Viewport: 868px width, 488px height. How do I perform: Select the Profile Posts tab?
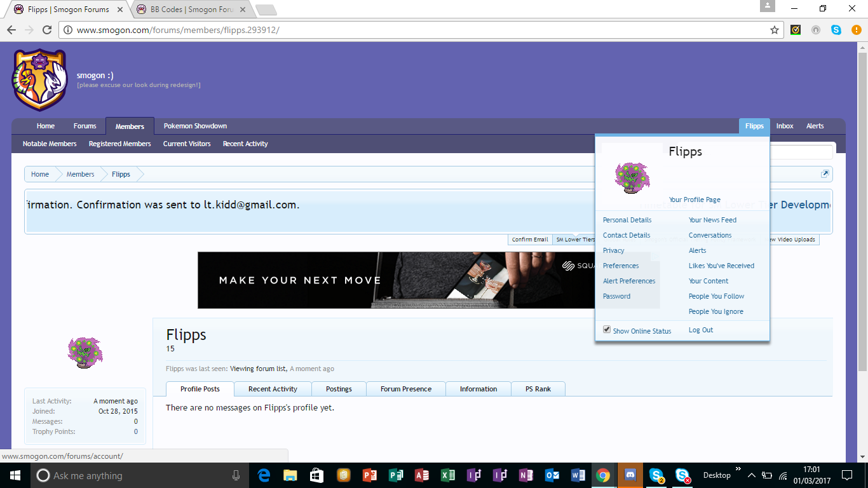click(200, 389)
